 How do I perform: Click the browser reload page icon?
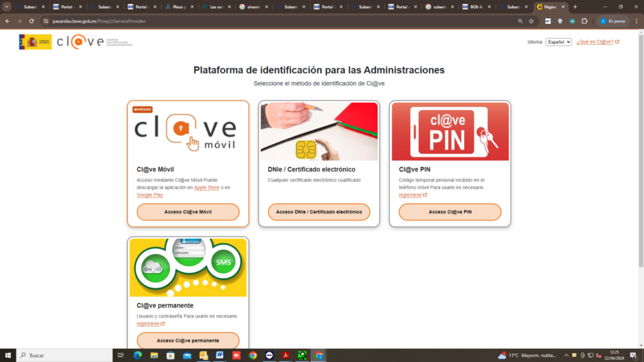31,21
